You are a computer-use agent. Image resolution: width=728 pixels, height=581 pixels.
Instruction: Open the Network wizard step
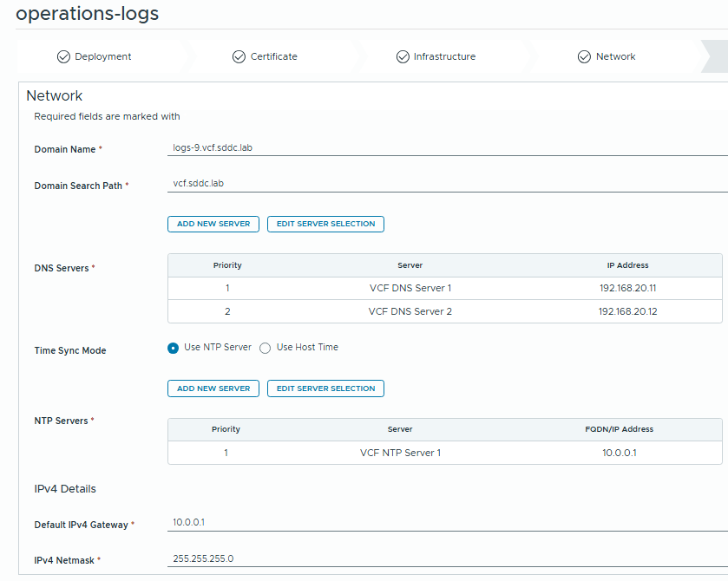point(615,56)
